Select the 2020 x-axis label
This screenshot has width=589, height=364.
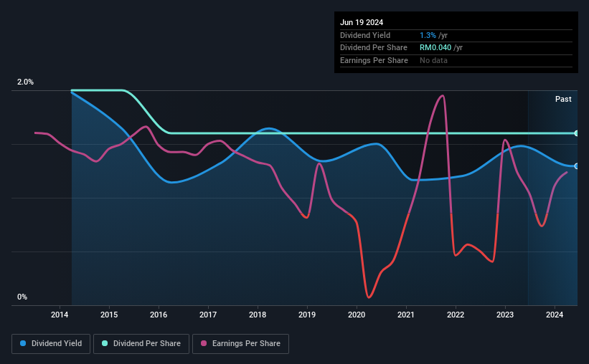tap(357, 315)
